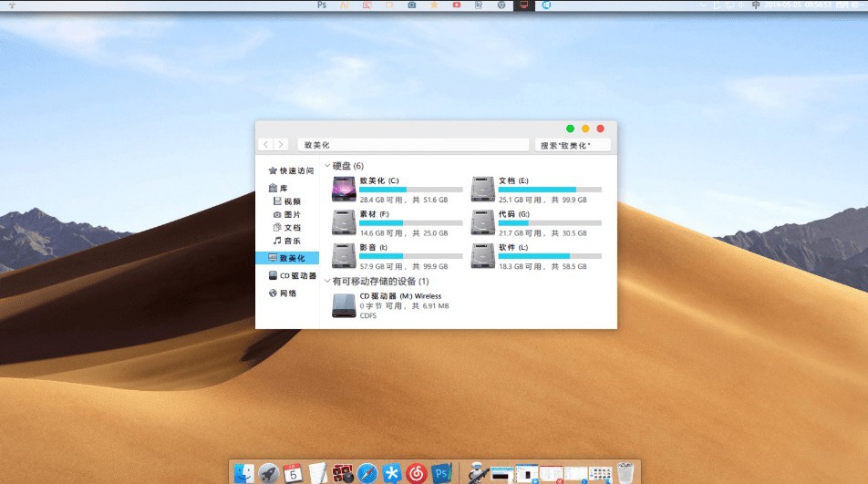Open 网络 in the sidebar
Image resolution: width=868 pixels, height=484 pixels.
click(287, 293)
